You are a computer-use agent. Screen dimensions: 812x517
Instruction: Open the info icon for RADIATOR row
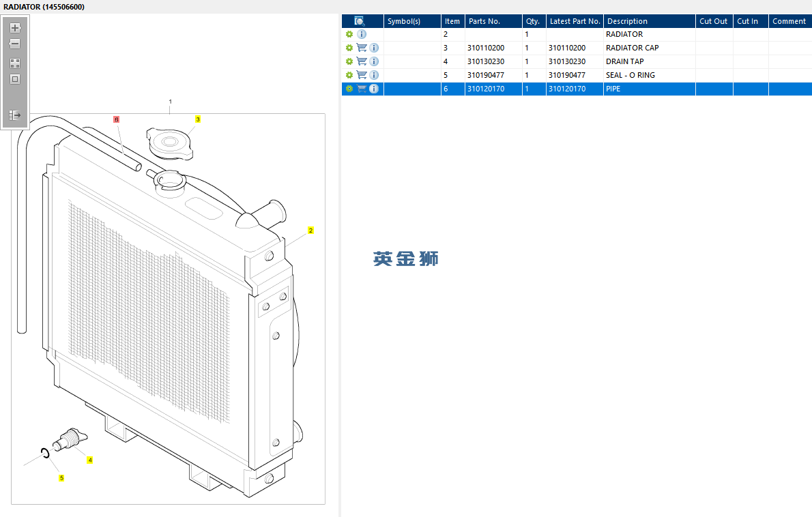tap(362, 34)
